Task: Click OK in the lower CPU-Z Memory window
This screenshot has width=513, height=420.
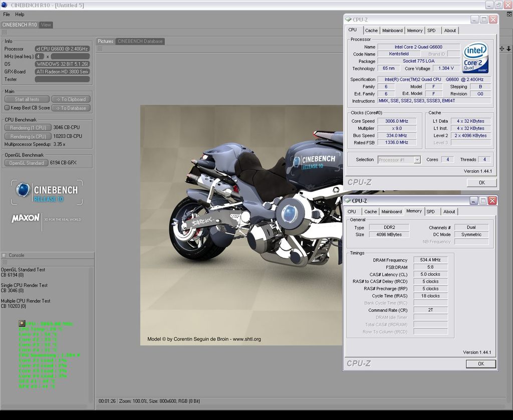Action: [481, 364]
